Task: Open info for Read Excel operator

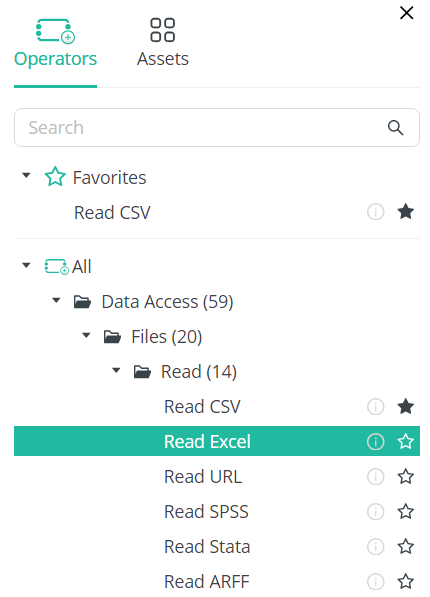Action: (x=375, y=442)
